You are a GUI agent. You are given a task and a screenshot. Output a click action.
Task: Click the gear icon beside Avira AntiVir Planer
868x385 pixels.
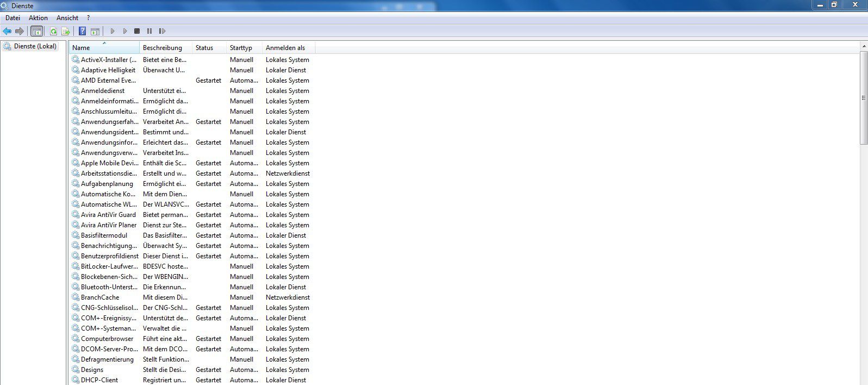pyautogui.click(x=76, y=225)
